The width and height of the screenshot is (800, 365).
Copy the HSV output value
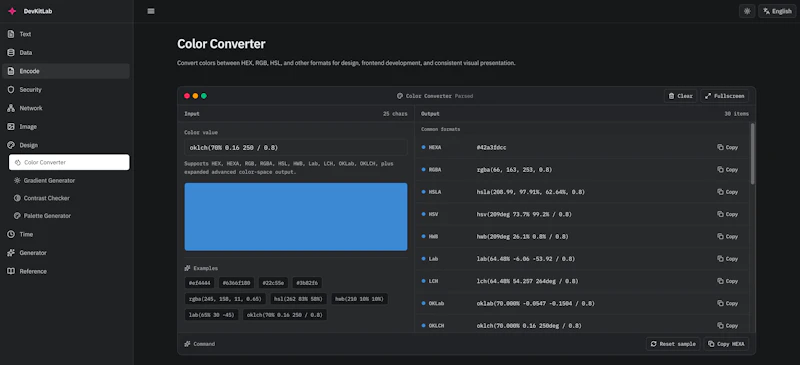[728, 214]
